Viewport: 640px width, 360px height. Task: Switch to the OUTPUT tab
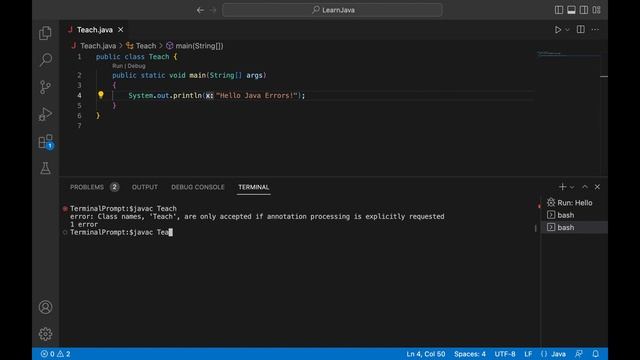(144, 187)
